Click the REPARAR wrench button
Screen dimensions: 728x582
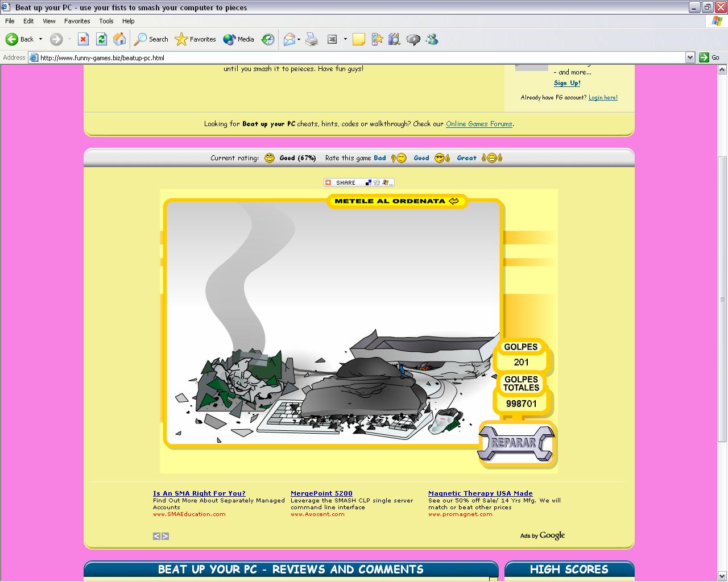coord(515,443)
